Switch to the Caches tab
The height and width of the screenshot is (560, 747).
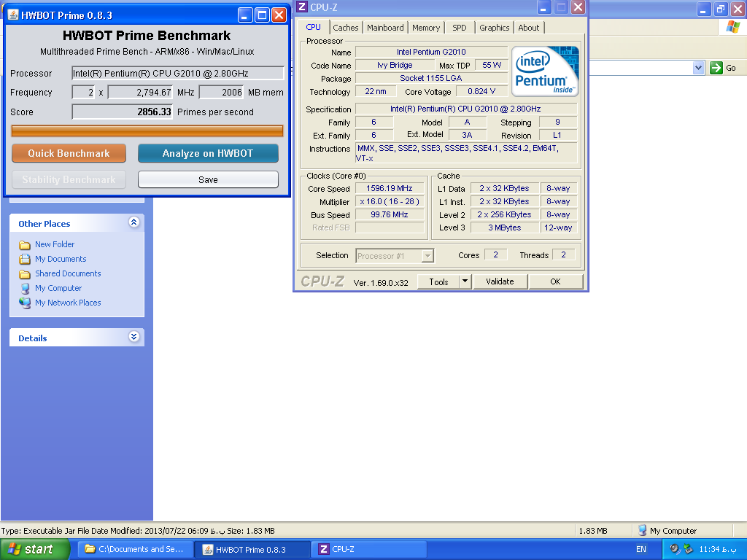(x=345, y=28)
